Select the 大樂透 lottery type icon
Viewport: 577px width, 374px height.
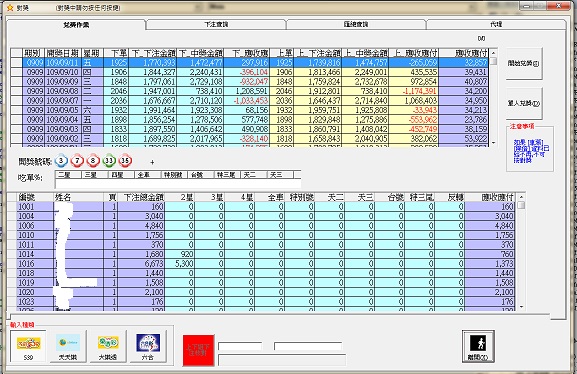click(x=108, y=346)
